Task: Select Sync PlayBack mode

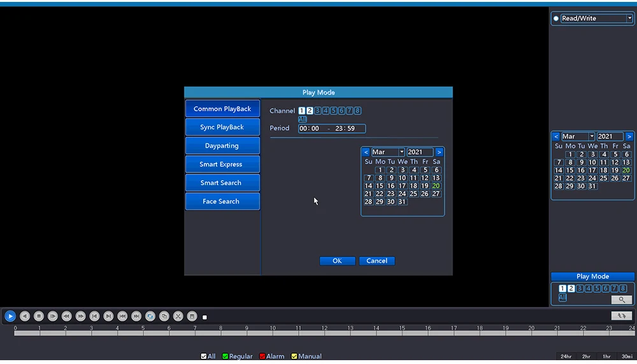Action: click(x=222, y=127)
